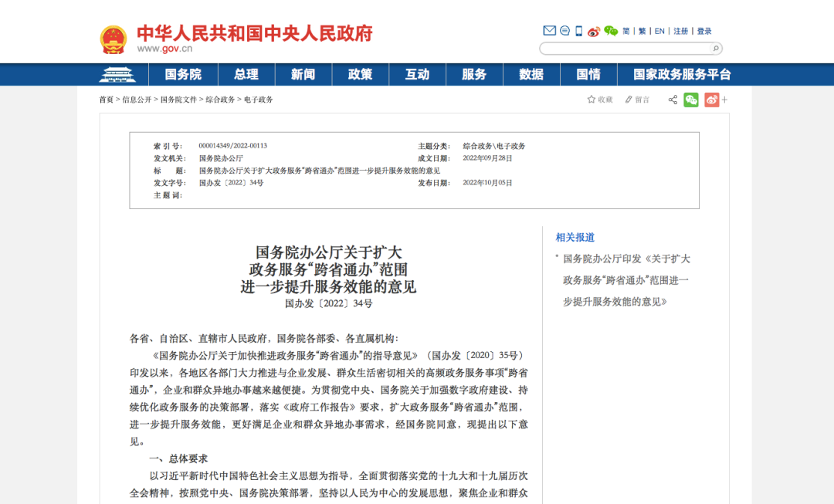The width and height of the screenshot is (834, 504).
Task: Share via red Weibo button
Action: 711,100
